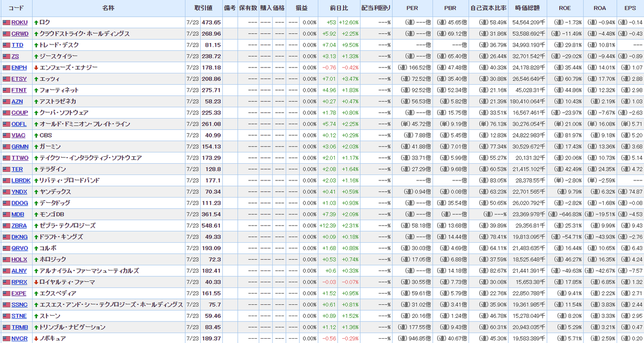
Task: Click the US flag icon beside ENPH
Action: (x=6, y=68)
